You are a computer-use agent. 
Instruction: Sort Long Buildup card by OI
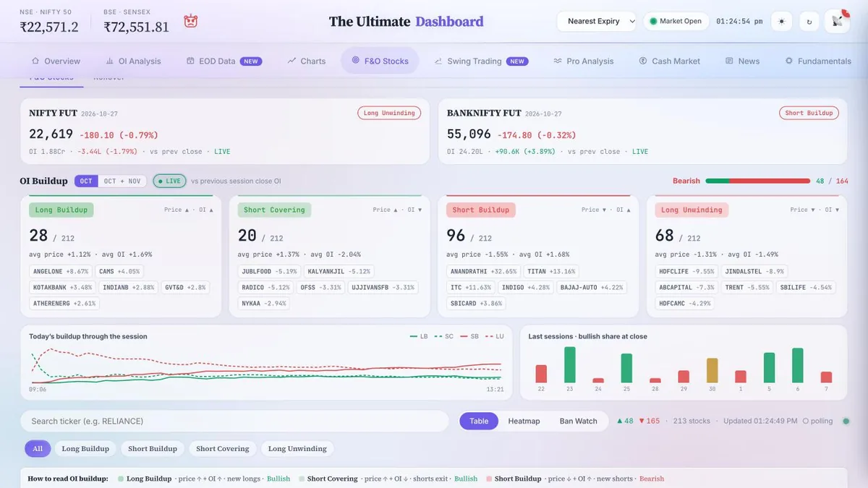click(205, 210)
